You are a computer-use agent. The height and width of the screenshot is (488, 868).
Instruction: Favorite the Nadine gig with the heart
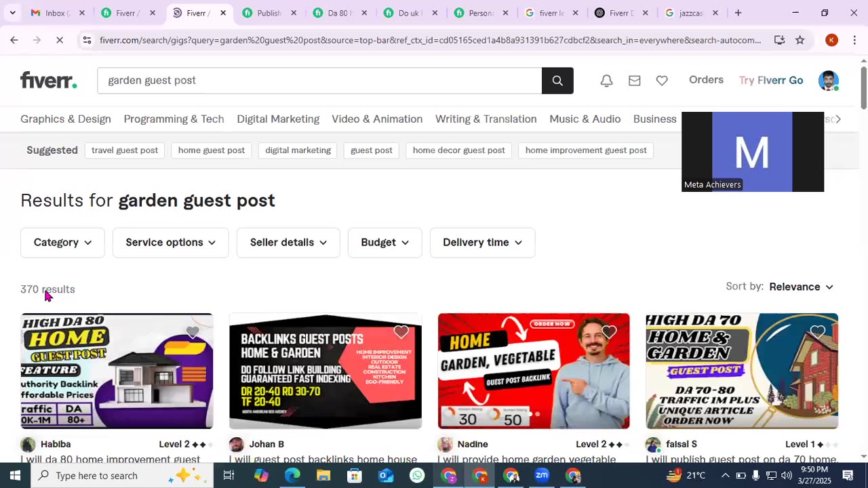coord(609,332)
